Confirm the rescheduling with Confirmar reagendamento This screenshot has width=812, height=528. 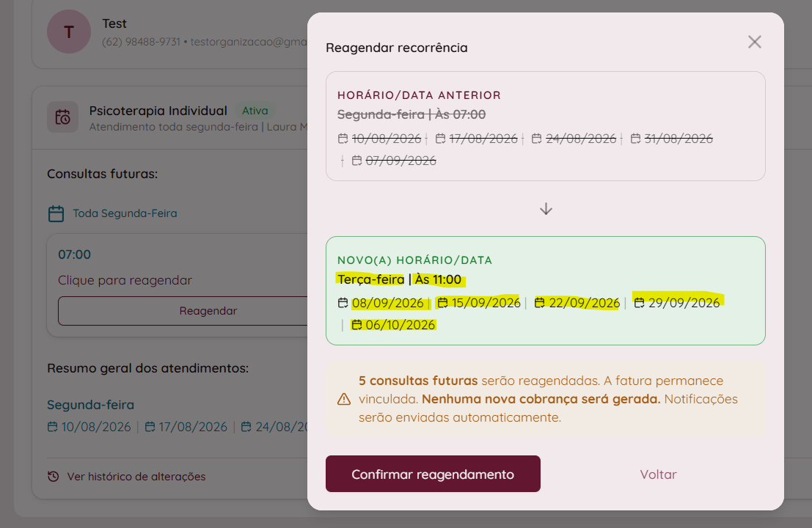[x=433, y=474]
